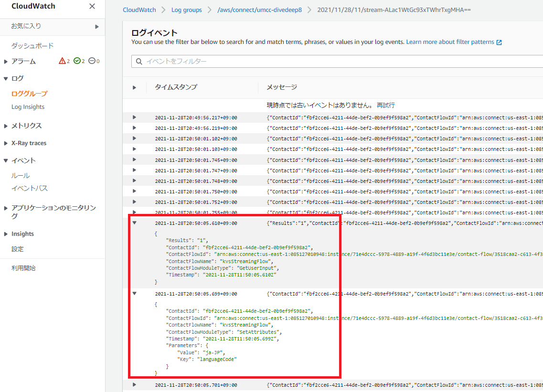Click the insufficient data alarms icon
Image resolution: width=543 pixels, height=392 pixels.
92,61
